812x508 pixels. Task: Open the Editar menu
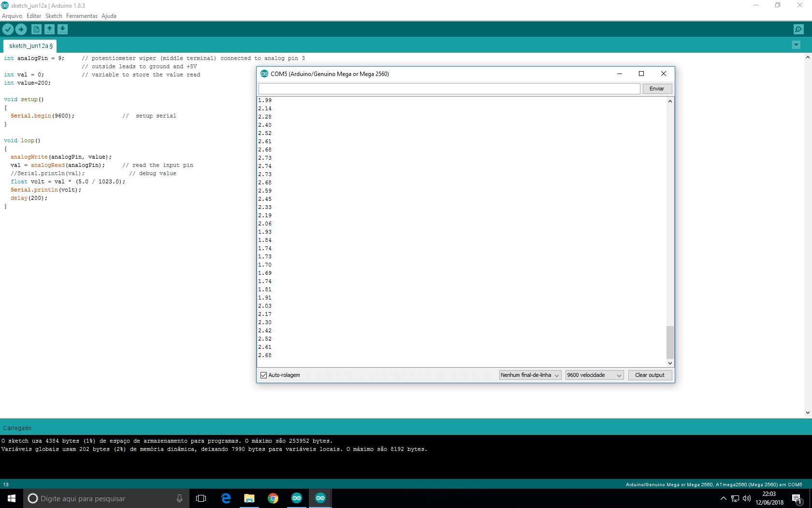[x=34, y=16]
